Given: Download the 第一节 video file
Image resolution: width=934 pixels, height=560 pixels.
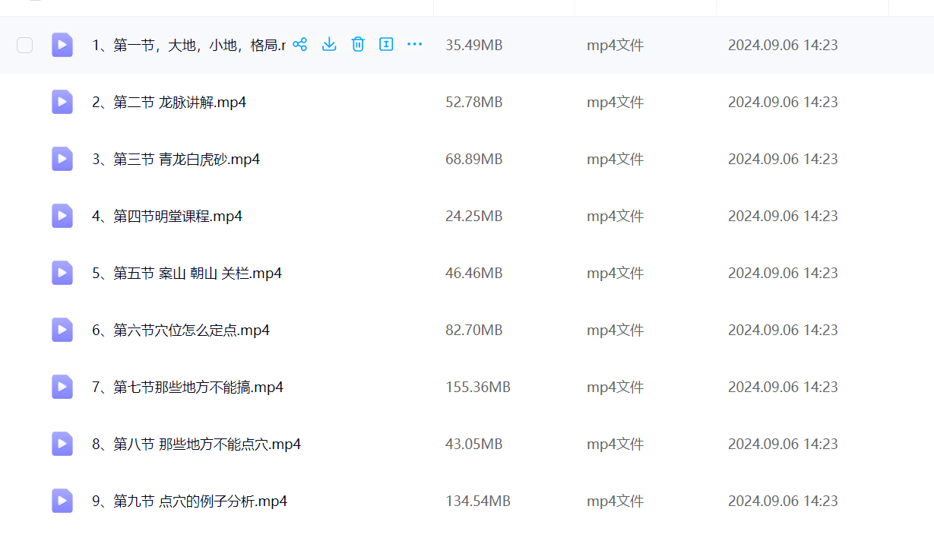Looking at the screenshot, I should tap(329, 44).
